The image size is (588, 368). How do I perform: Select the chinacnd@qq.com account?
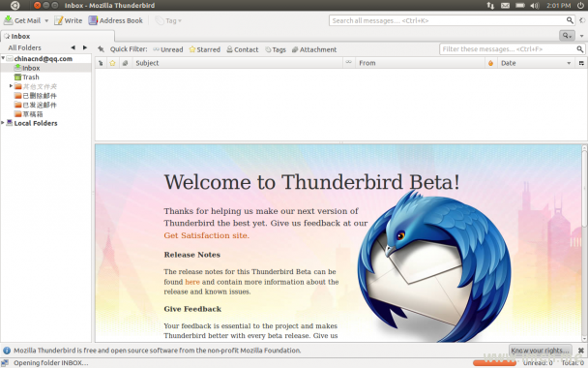[44, 58]
